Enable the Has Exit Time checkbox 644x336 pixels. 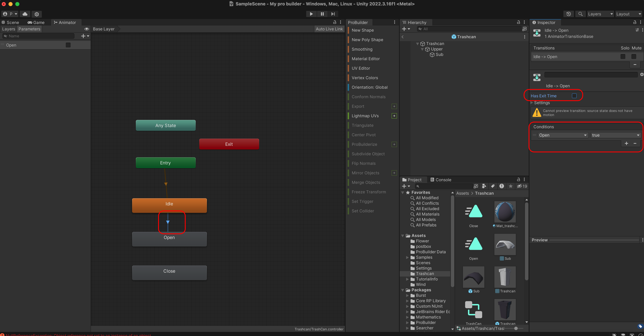(574, 96)
